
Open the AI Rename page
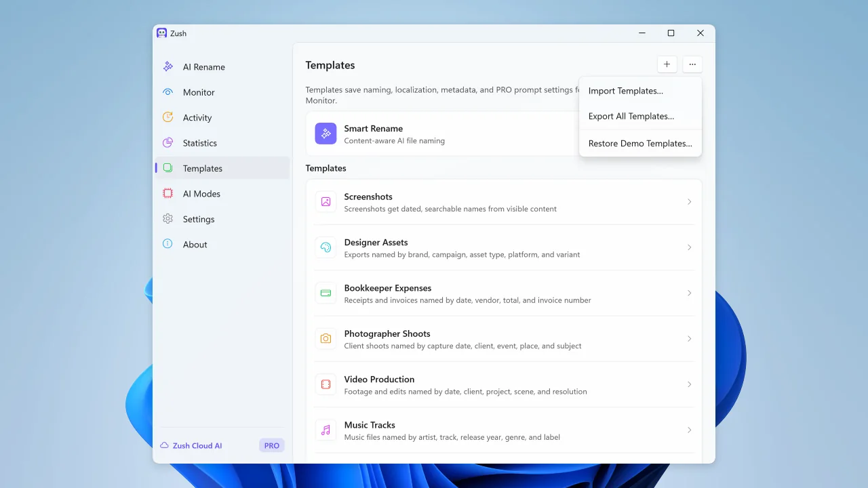(x=222, y=66)
